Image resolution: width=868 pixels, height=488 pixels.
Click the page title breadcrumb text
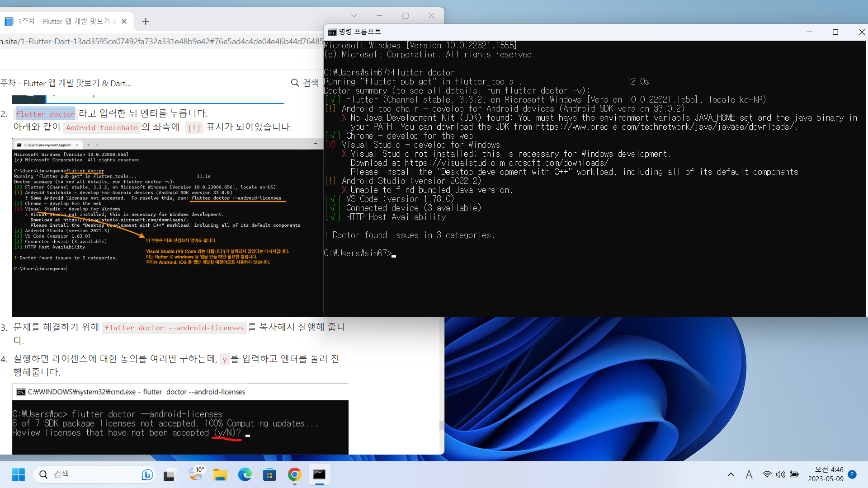(x=66, y=83)
